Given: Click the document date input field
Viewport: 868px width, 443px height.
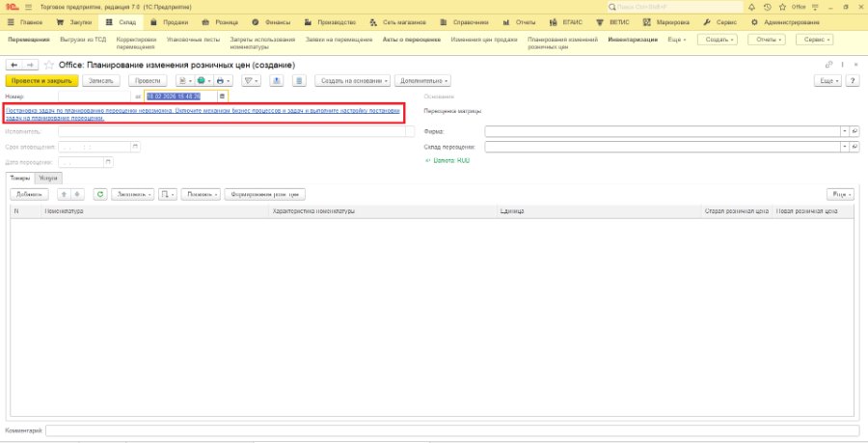Looking at the screenshot, I should coord(181,97).
